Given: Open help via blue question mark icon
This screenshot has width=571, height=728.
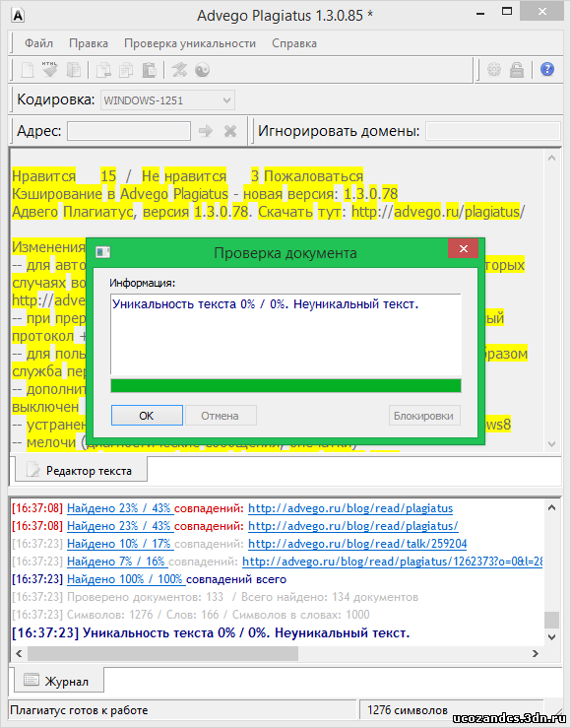Looking at the screenshot, I should (547, 70).
